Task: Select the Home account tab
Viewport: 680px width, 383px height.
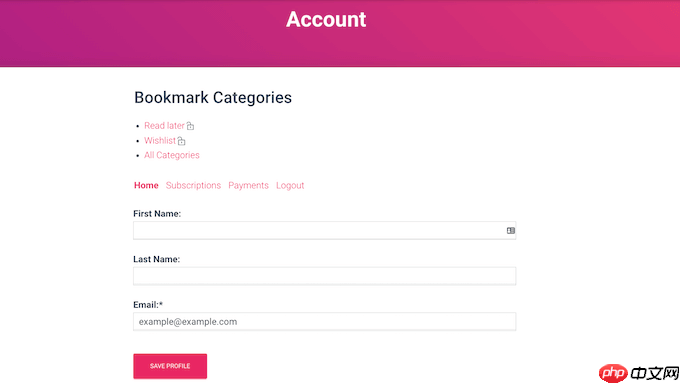Action: pos(146,186)
